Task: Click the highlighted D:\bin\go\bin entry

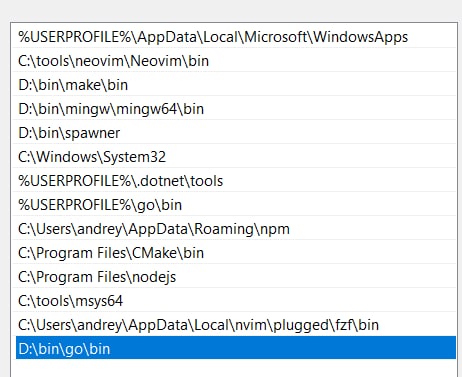Action: pos(236,348)
